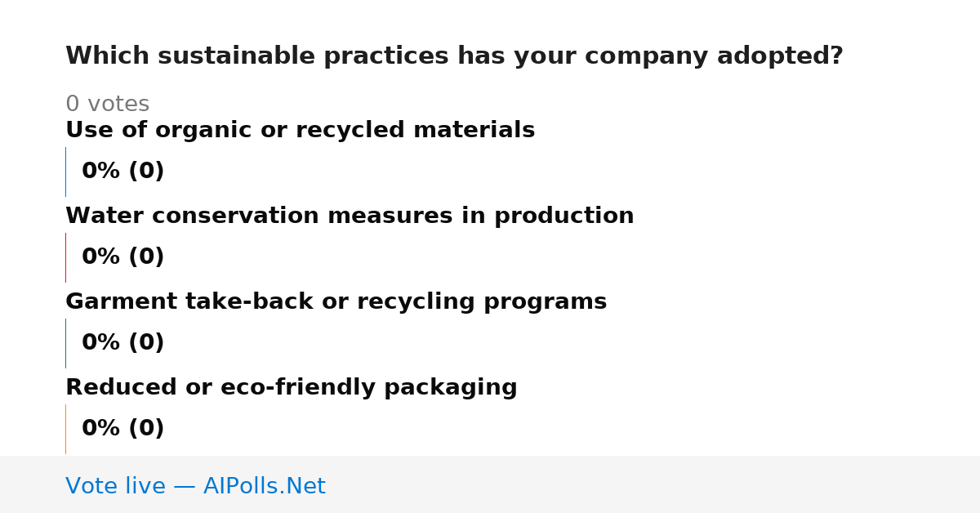The height and width of the screenshot is (513, 980).
Task: Click the green result bar for garment take-back
Action: (x=65, y=343)
